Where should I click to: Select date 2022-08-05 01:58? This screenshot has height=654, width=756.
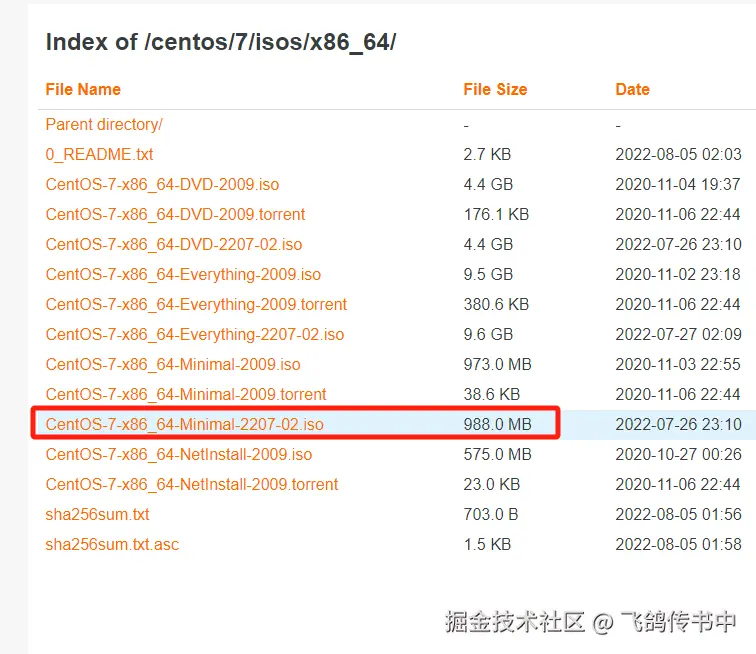678,544
